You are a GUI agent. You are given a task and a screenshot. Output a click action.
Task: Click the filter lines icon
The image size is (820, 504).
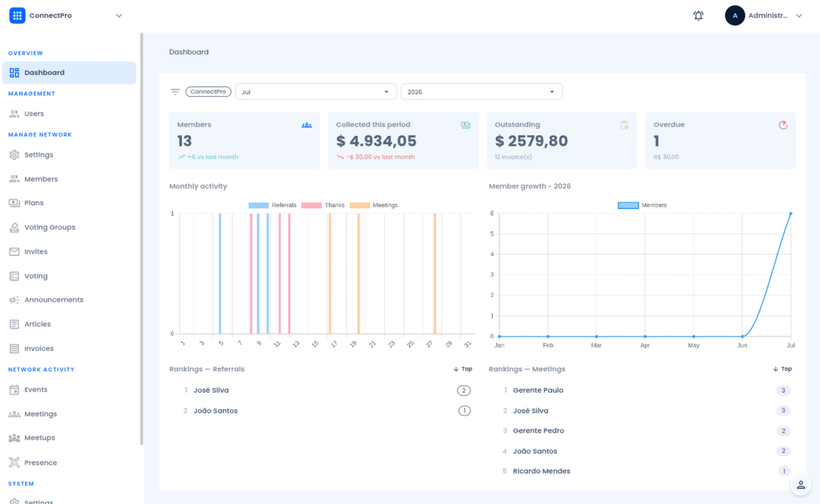click(x=175, y=92)
